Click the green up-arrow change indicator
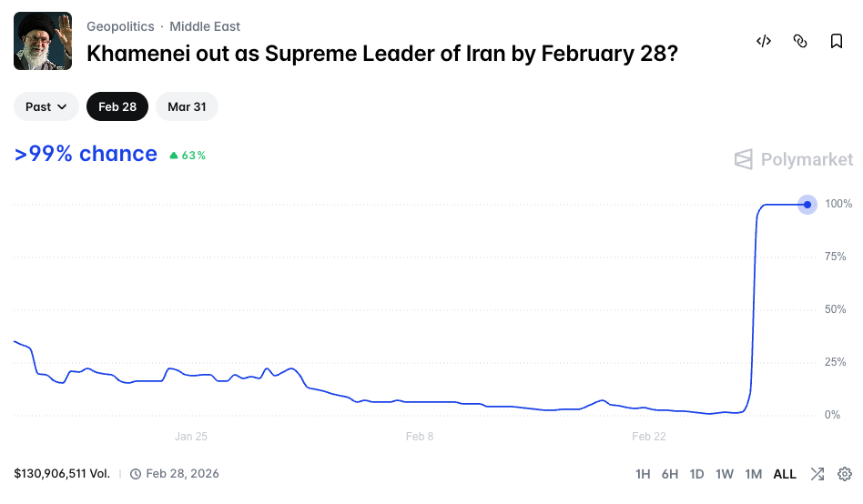 coord(173,156)
